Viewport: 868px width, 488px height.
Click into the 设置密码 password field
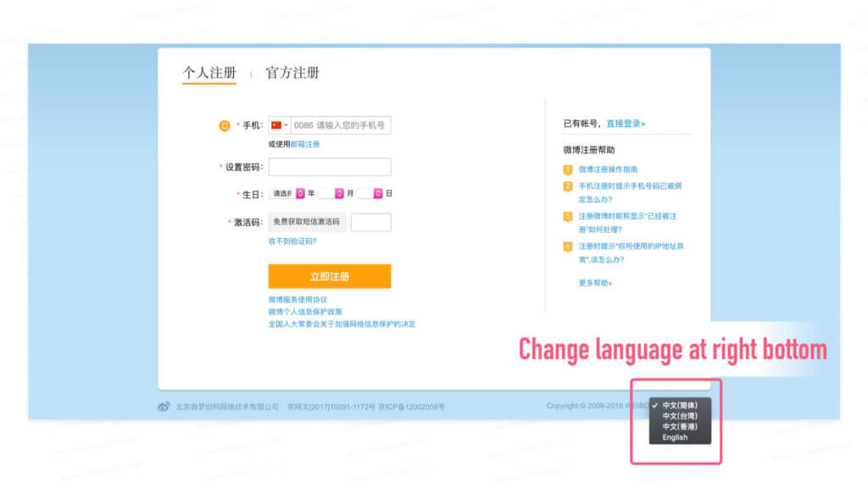coord(330,167)
